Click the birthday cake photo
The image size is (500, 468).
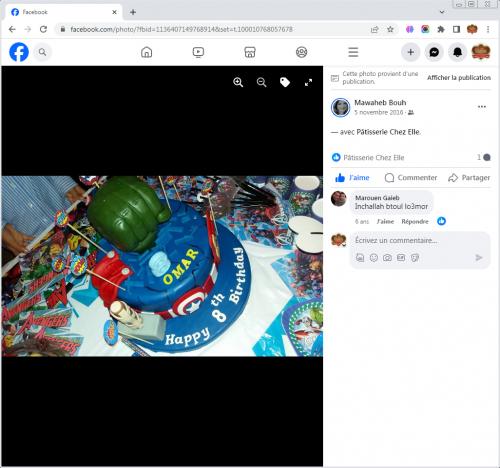click(162, 266)
